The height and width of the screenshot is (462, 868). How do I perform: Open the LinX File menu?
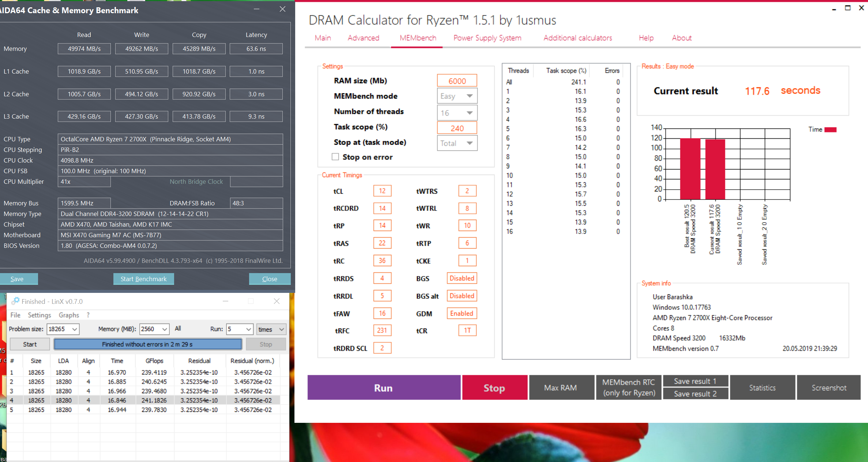coord(15,315)
